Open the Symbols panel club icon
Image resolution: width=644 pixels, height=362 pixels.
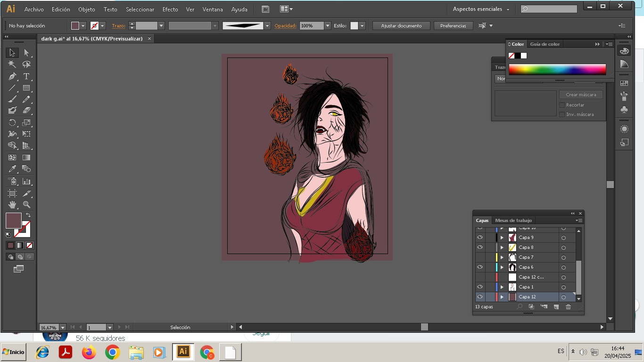coord(624,109)
